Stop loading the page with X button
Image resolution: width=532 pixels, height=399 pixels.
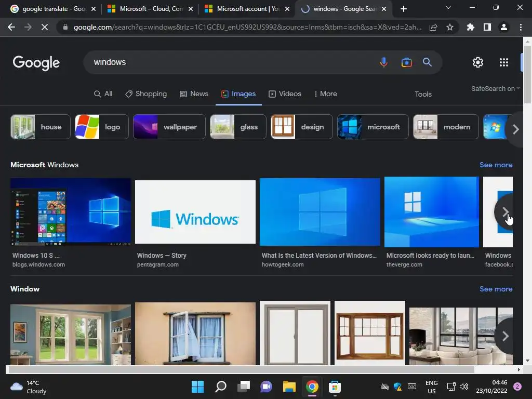(x=45, y=27)
